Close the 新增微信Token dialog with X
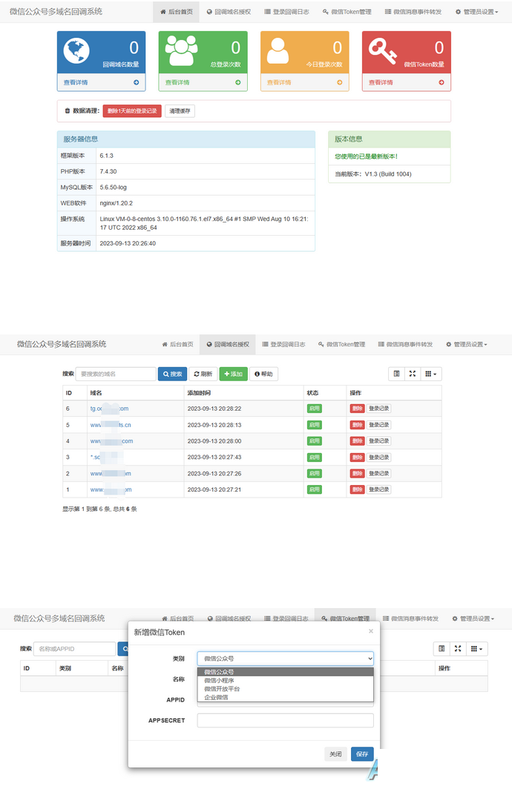Screen dimensions: 512x812 coord(370,631)
